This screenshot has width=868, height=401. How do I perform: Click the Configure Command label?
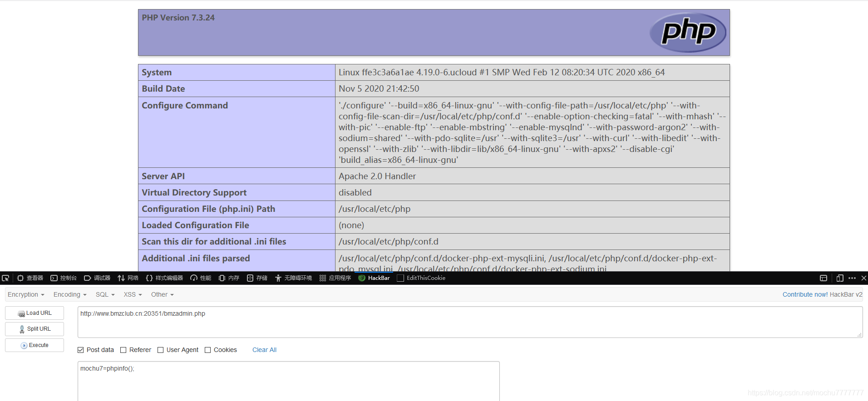click(185, 105)
